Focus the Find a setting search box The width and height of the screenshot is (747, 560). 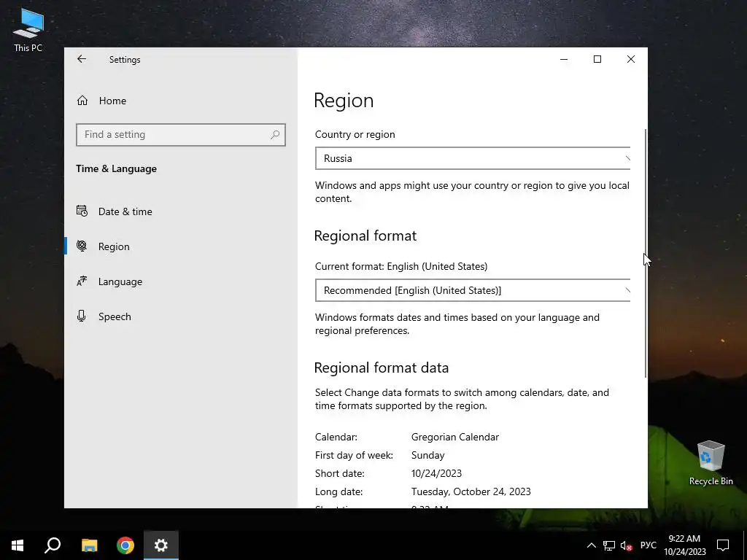pyautogui.click(x=181, y=135)
